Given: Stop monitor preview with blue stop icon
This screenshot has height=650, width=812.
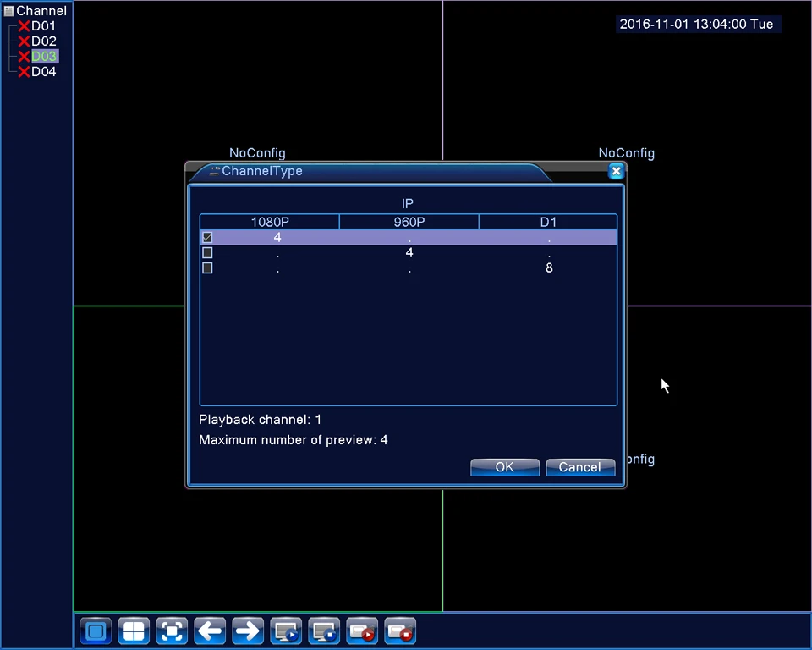Looking at the screenshot, I should [x=324, y=631].
